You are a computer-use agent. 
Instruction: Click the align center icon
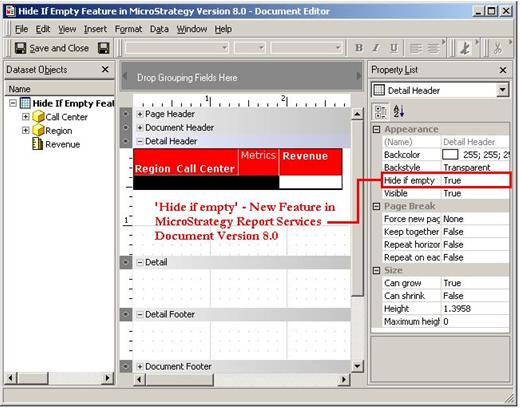click(x=433, y=48)
